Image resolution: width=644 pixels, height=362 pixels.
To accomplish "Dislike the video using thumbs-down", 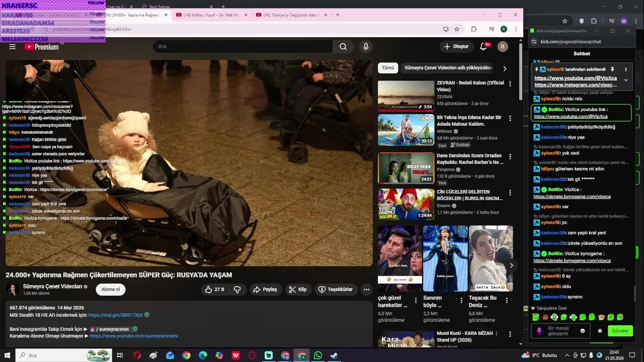I will click(x=237, y=290).
